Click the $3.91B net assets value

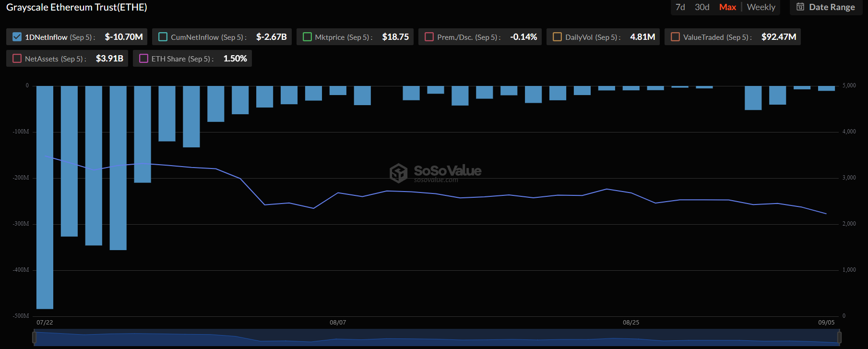(109, 59)
